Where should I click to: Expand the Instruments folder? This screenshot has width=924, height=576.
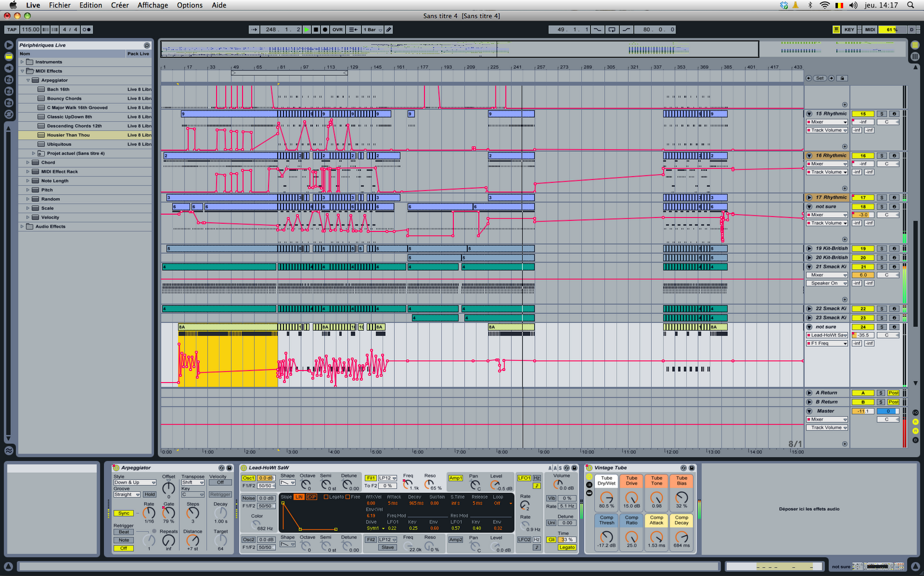point(23,62)
